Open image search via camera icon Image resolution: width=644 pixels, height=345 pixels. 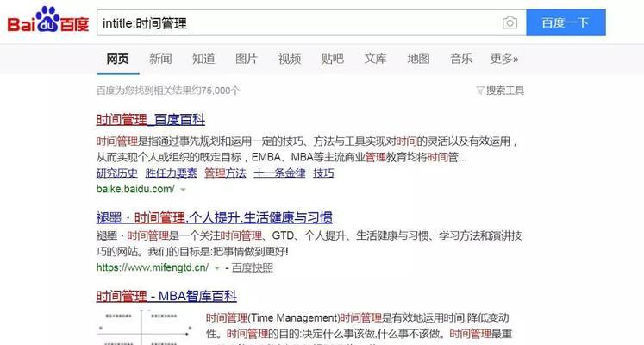(x=510, y=22)
